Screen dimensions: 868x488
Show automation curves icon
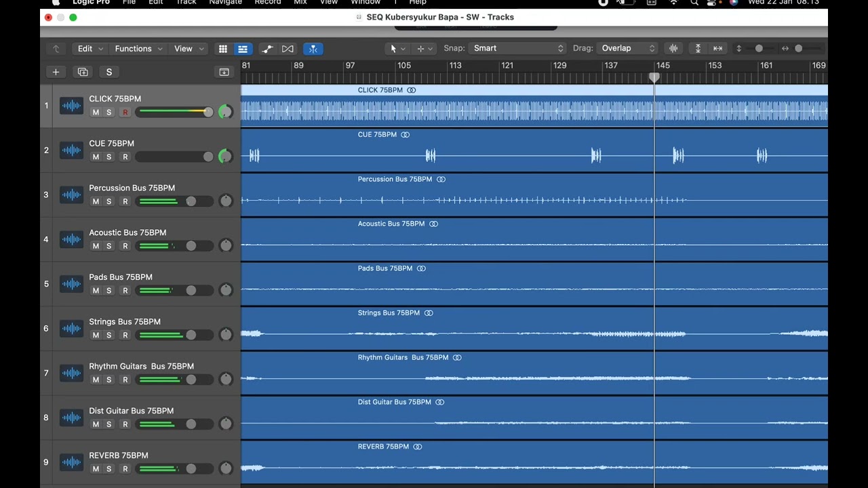point(267,49)
